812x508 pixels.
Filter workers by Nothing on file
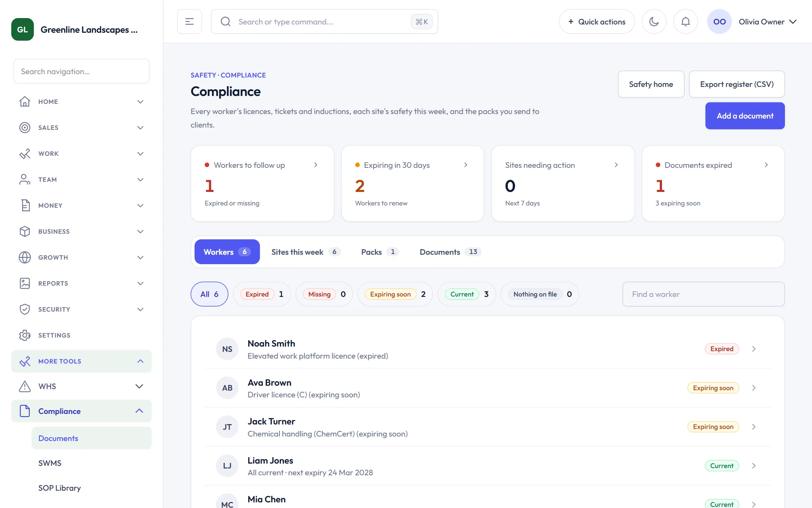[x=540, y=294]
